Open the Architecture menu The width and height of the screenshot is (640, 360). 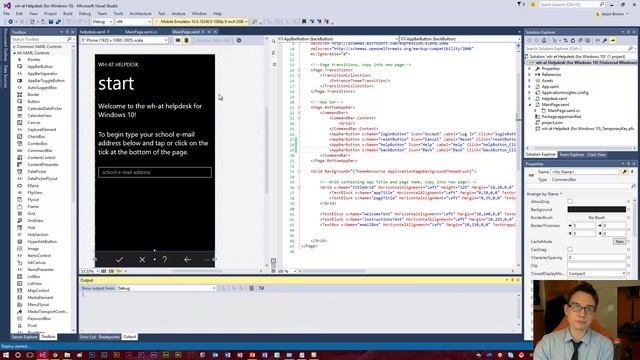click(140, 14)
